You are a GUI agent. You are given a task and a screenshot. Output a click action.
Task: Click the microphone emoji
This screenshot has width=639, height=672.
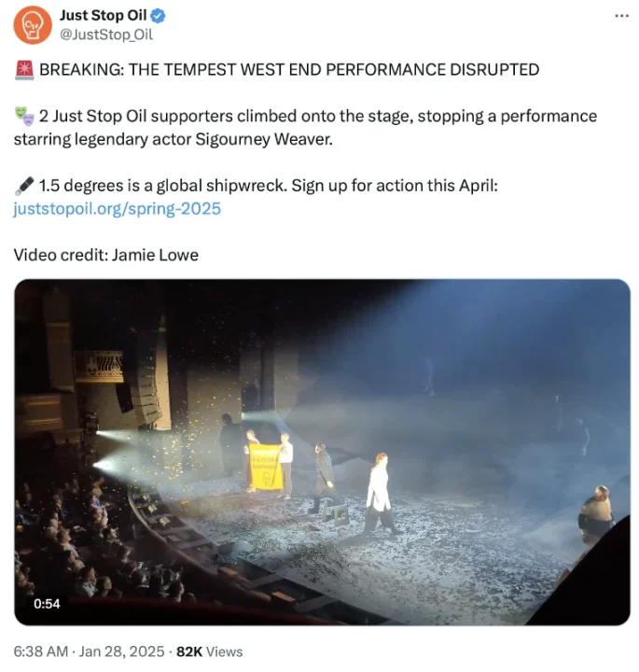[24, 186]
